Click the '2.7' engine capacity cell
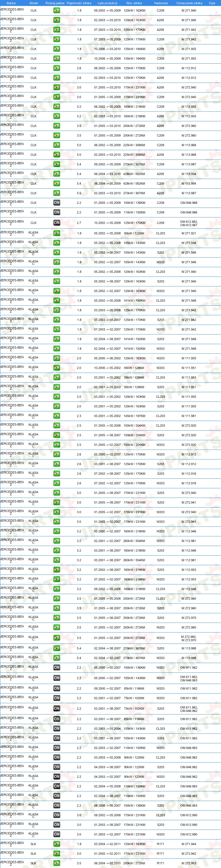The width and height of the screenshot is (221, 868). click(x=79, y=223)
